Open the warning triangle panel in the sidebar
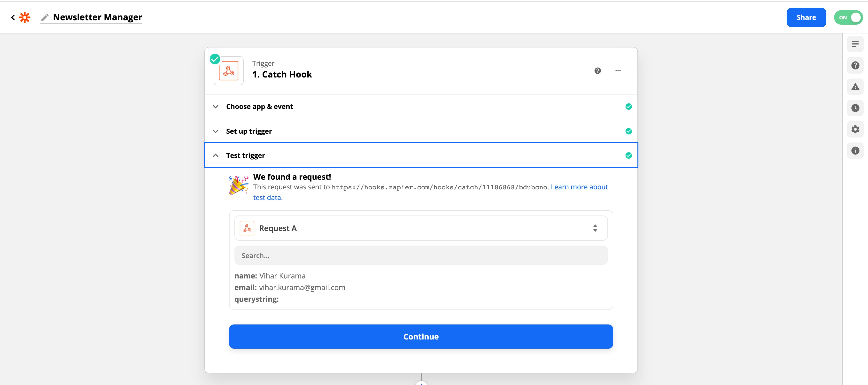The width and height of the screenshot is (868, 385). [855, 87]
